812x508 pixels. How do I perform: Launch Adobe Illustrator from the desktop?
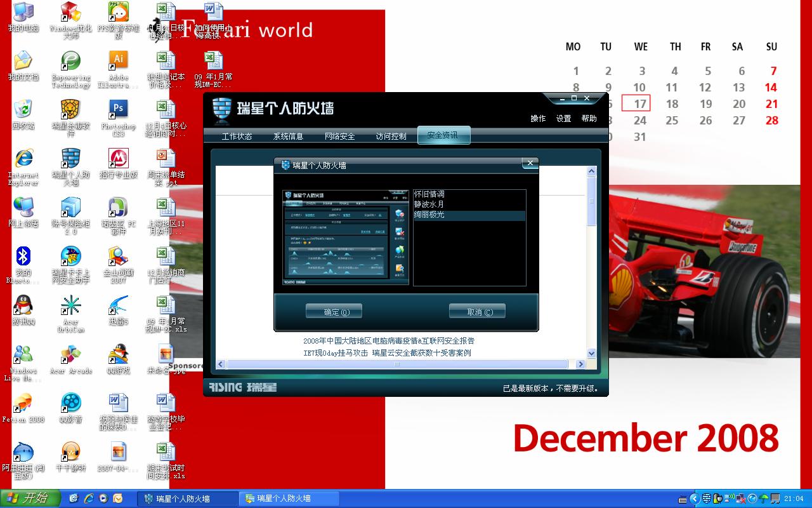(x=118, y=69)
